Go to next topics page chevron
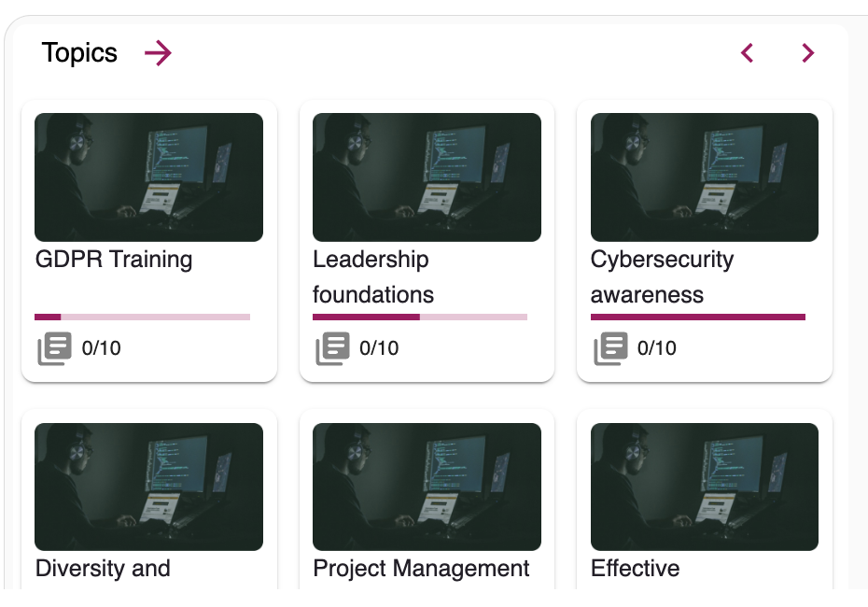 pos(808,53)
